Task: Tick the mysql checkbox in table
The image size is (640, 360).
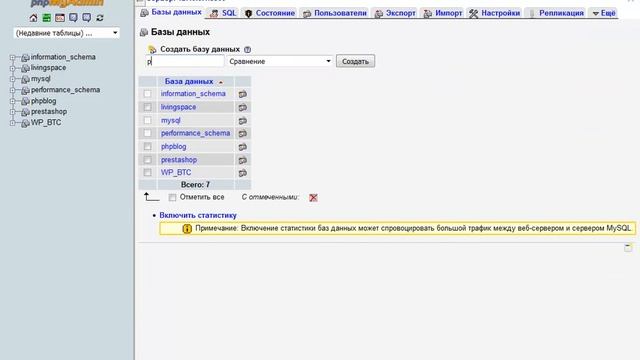Action: (x=147, y=120)
